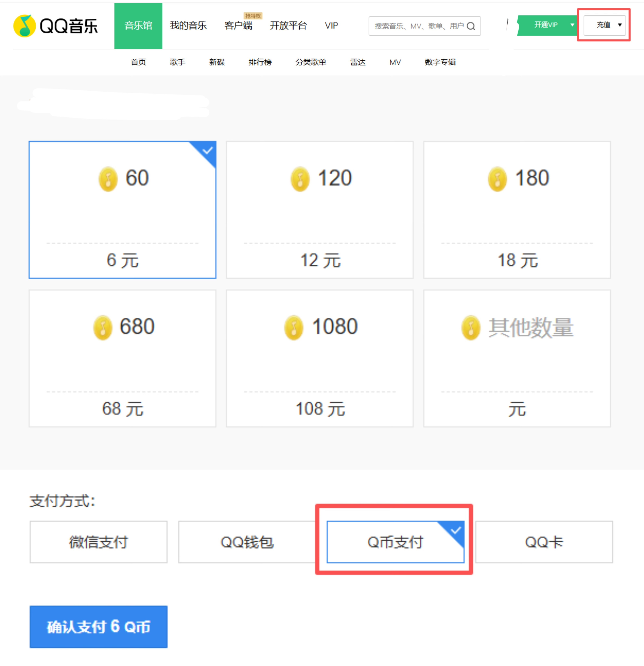Choose QQ钱包 as payment method
Viewport: 644px width, 666px height.
[247, 542]
